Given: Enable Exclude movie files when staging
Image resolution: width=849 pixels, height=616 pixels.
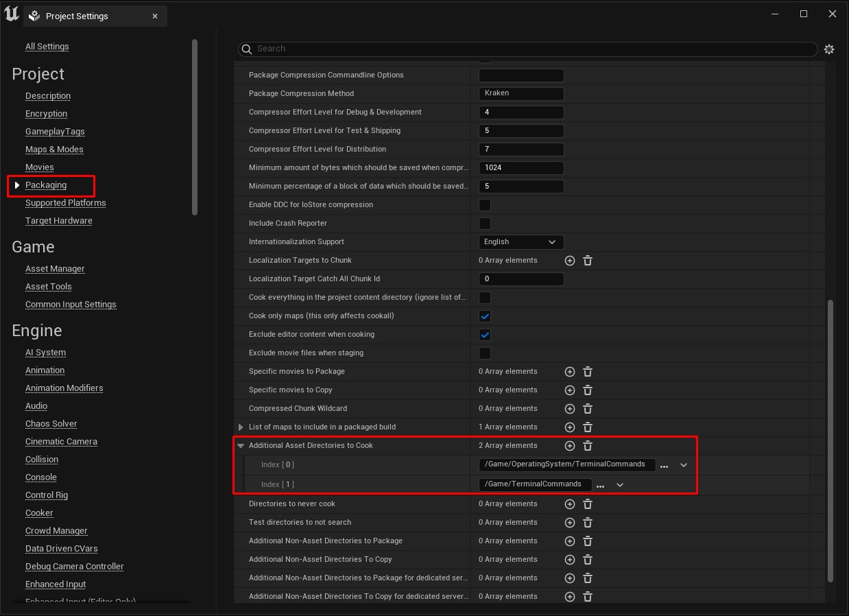Looking at the screenshot, I should tap(485, 353).
